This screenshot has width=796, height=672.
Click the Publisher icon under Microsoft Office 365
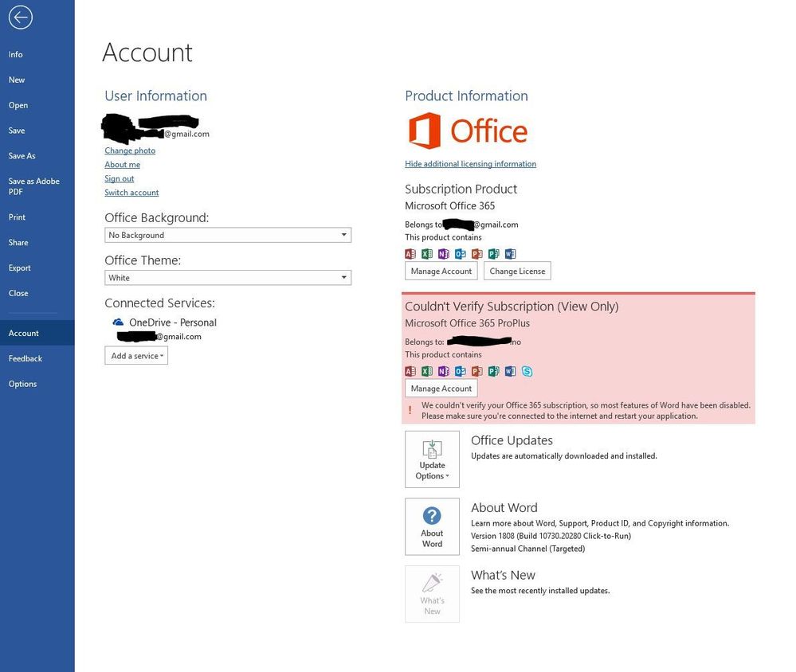point(493,253)
